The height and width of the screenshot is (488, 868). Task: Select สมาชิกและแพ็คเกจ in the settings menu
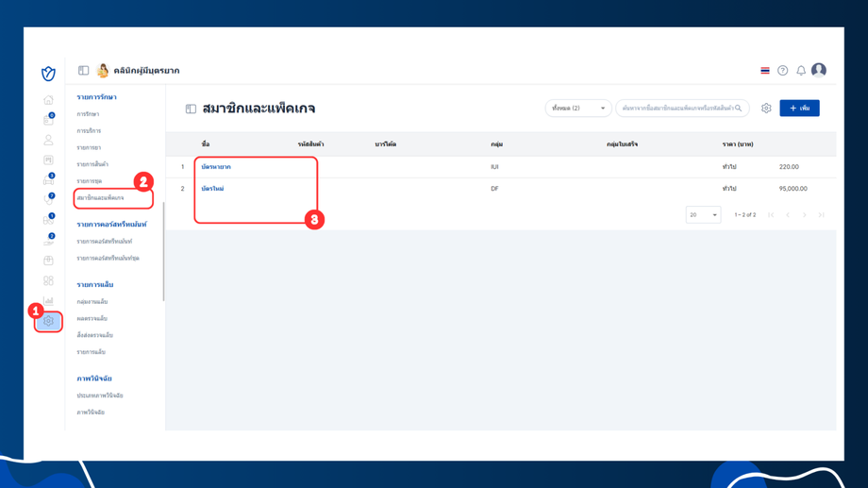(x=100, y=197)
